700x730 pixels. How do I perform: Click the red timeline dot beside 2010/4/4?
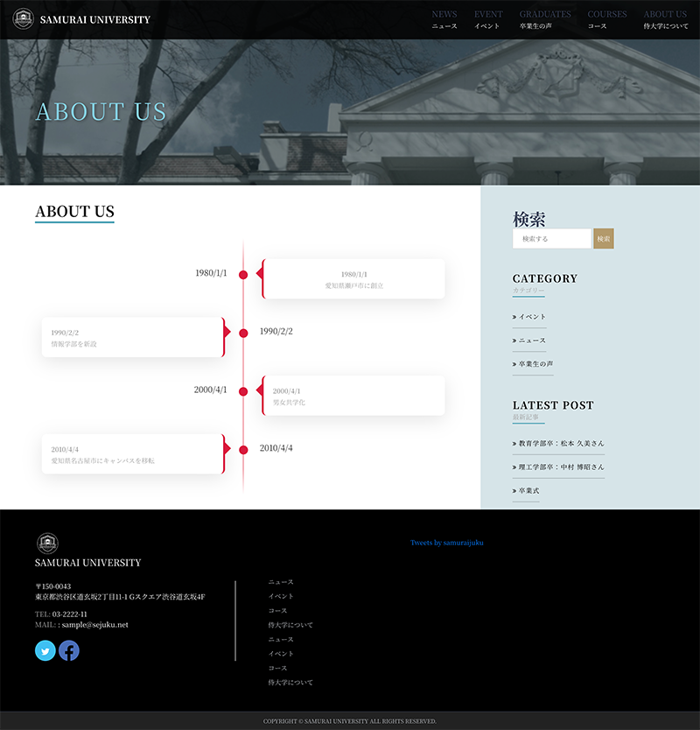(x=243, y=450)
